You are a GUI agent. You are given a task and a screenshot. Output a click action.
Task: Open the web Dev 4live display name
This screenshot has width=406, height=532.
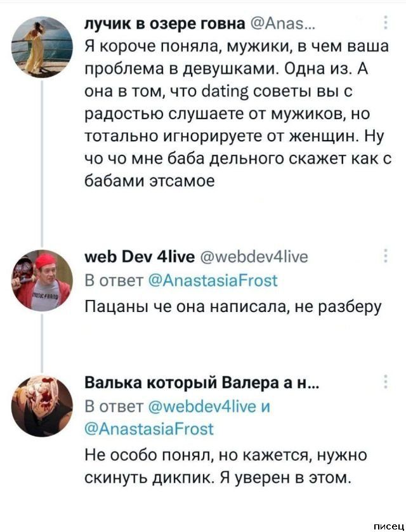click(x=131, y=257)
